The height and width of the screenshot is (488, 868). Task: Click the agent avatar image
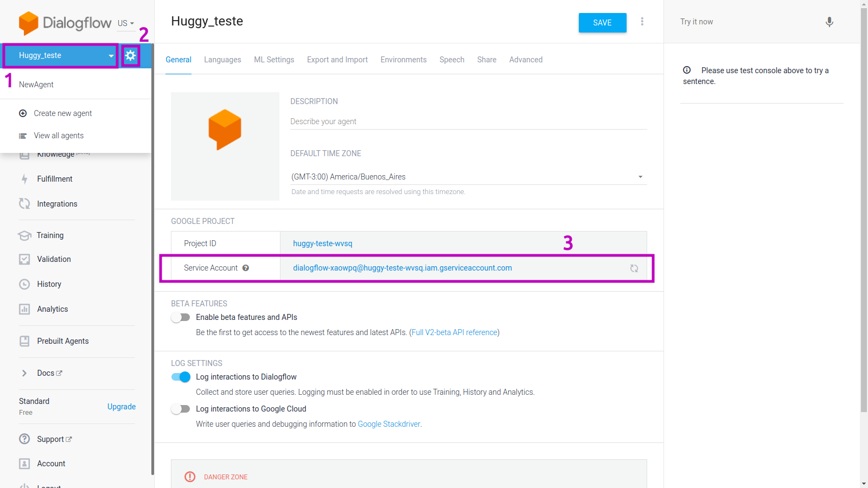pos(225,146)
